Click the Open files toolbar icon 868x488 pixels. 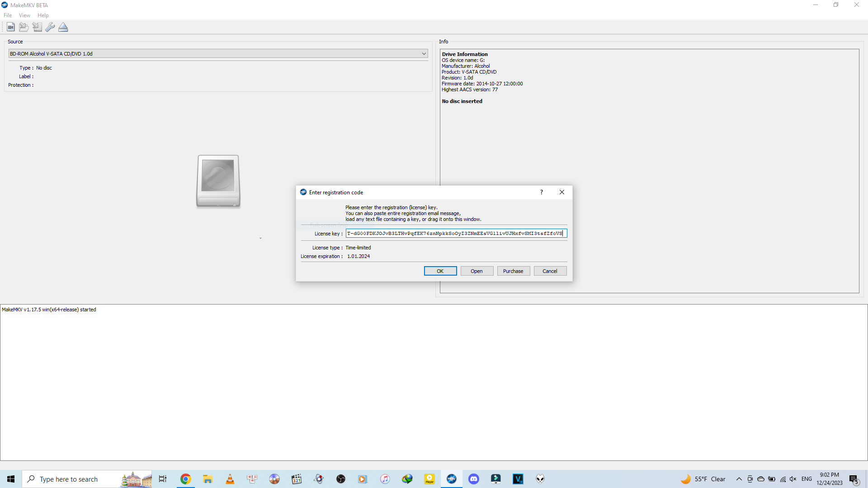[x=11, y=27]
